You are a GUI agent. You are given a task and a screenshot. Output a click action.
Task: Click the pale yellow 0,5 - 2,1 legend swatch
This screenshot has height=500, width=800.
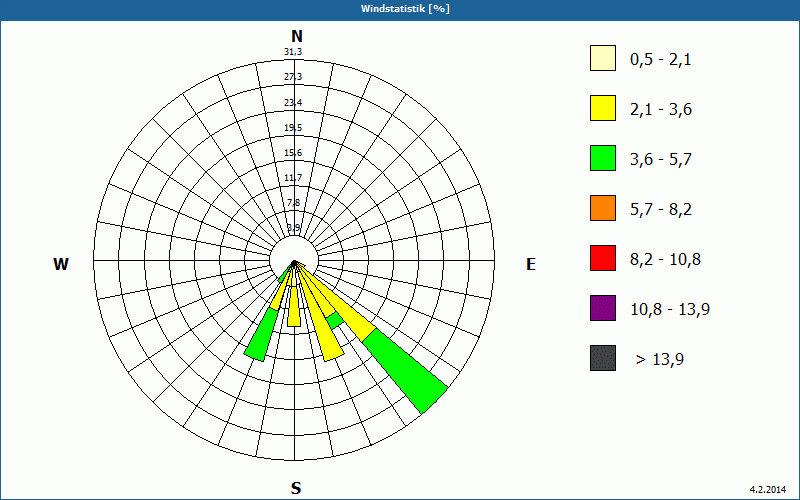click(x=603, y=58)
